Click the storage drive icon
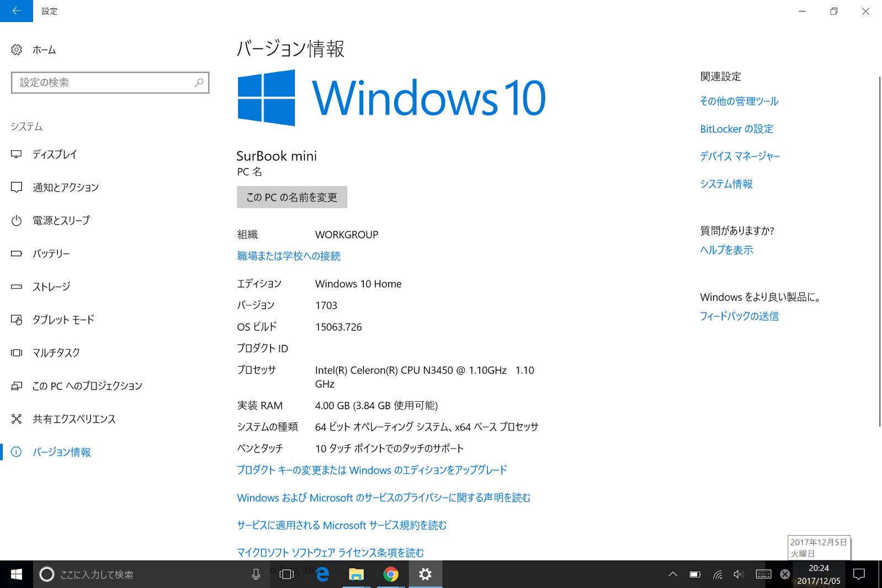The image size is (882, 588). tap(17, 287)
